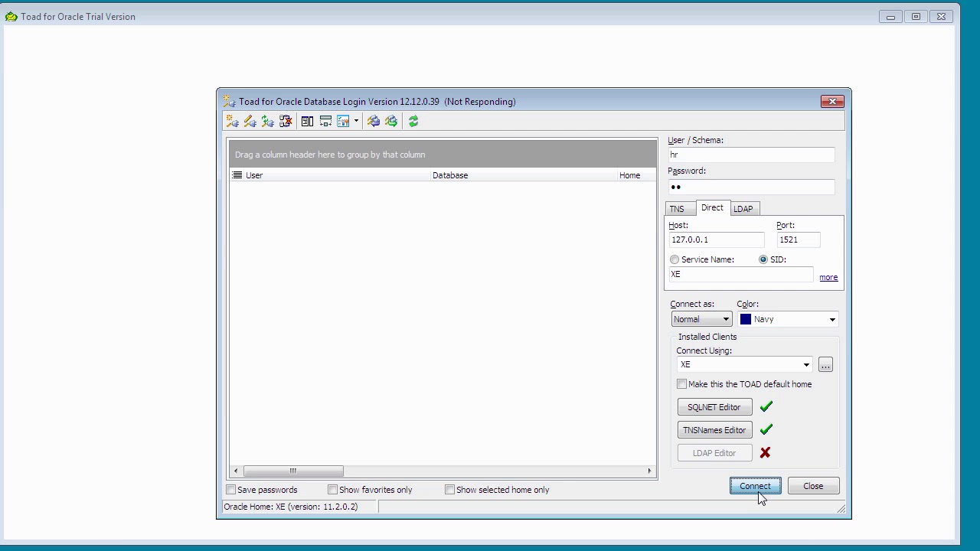
Task: Open the Connect as dropdown
Action: point(702,319)
